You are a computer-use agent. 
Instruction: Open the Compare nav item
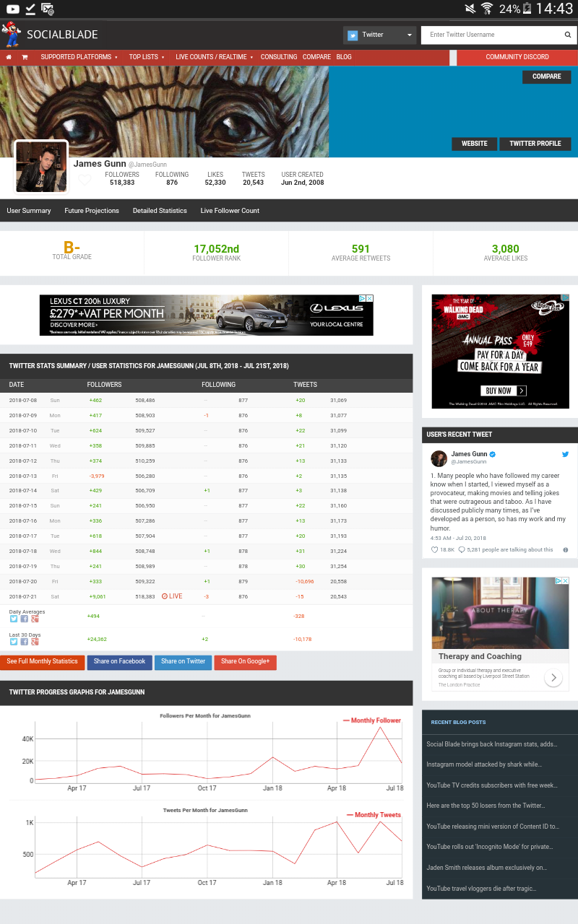pos(316,57)
